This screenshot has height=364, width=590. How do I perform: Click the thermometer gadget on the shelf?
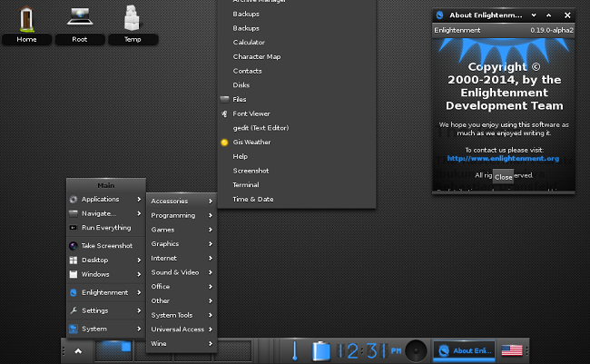click(x=295, y=350)
